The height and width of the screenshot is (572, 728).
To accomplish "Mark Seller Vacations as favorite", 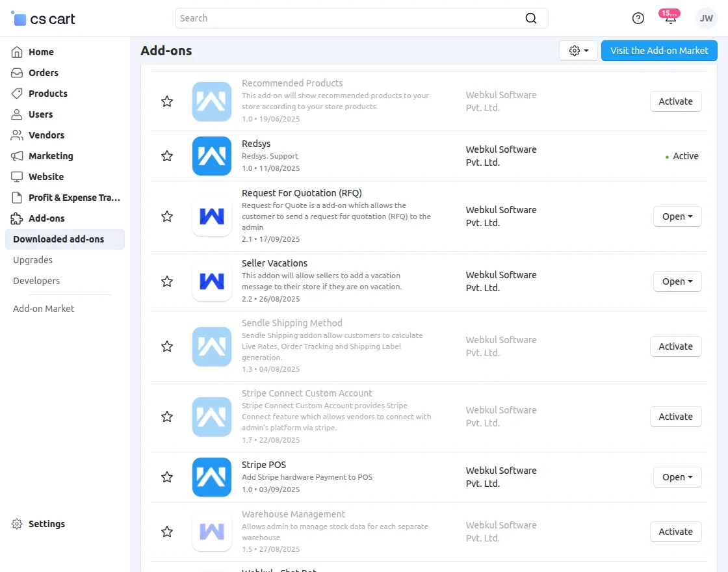I will pos(167,281).
